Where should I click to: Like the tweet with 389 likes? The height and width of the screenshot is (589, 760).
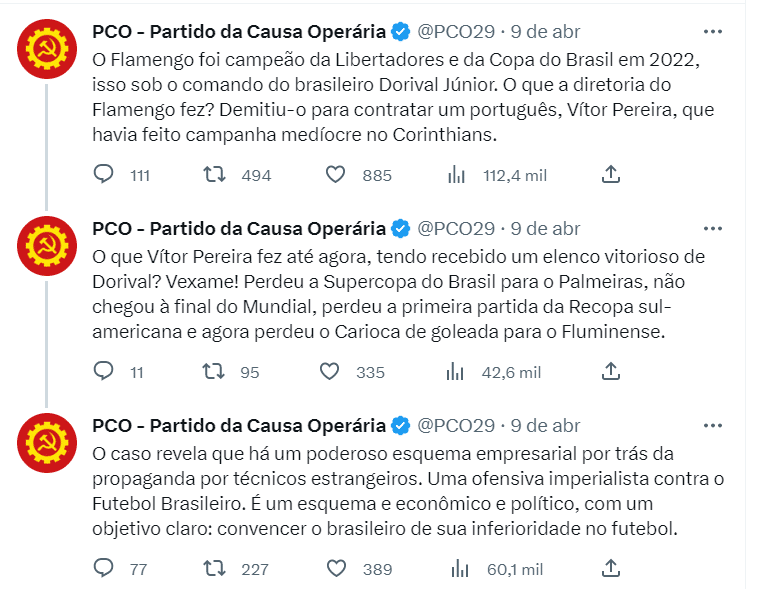point(336,568)
